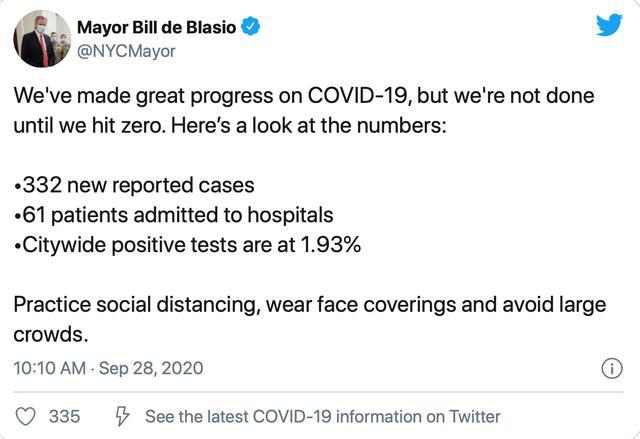See the latest COVID-19 information on Twitter
The height and width of the screenshot is (439, 640).
click(322, 416)
